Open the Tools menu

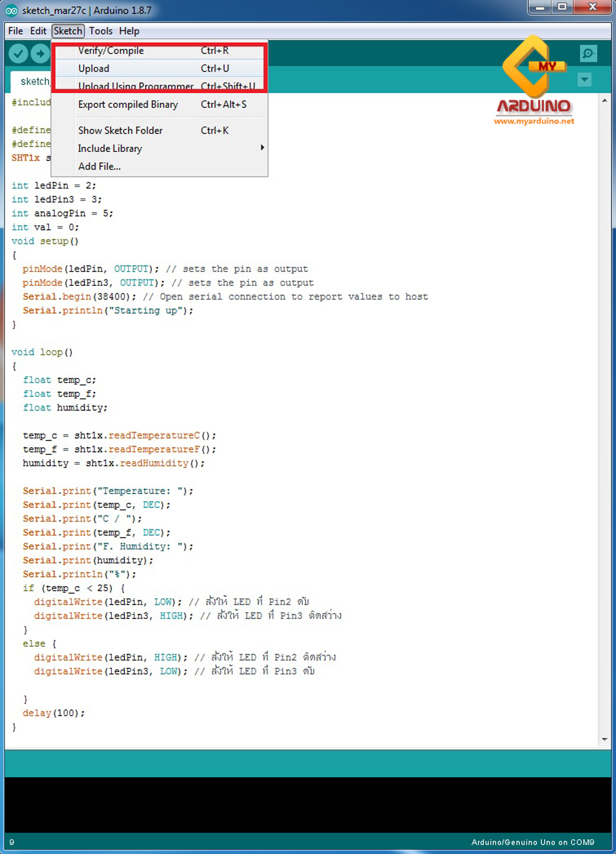[101, 31]
